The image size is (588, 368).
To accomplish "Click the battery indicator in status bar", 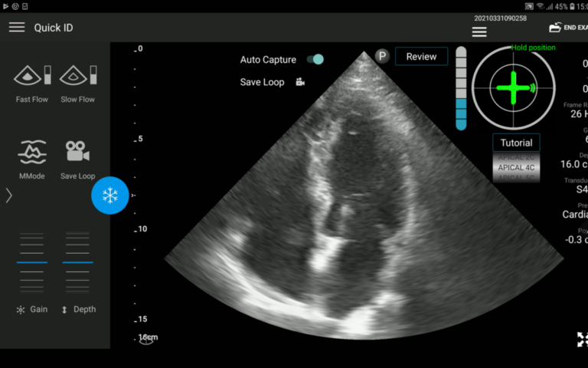I will pos(572,6).
